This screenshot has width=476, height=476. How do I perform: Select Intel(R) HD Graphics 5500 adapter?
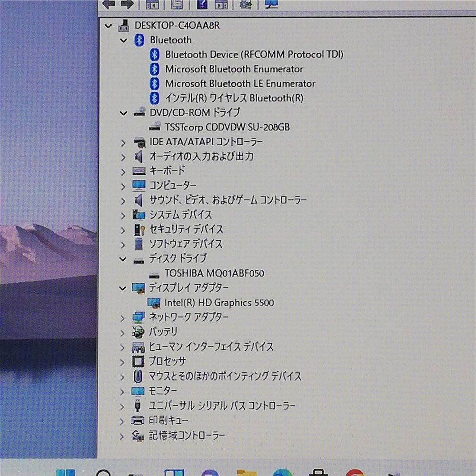tap(219, 302)
